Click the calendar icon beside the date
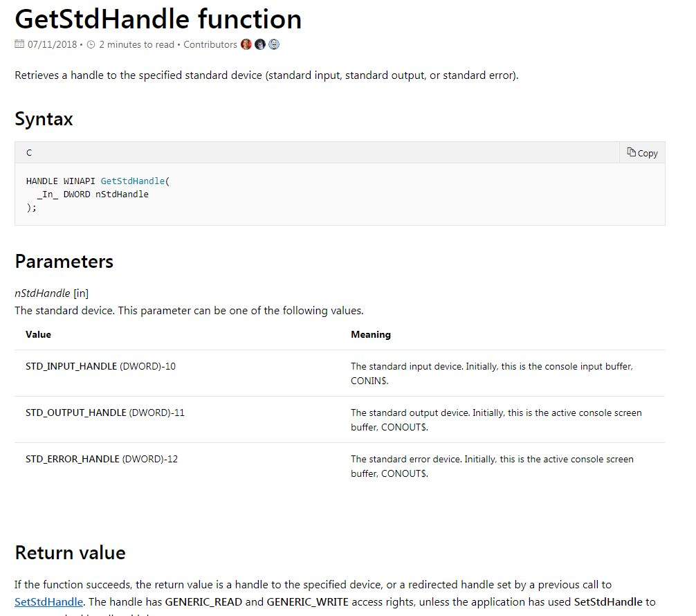Screen dimensions: 696x616 tap(19, 44)
